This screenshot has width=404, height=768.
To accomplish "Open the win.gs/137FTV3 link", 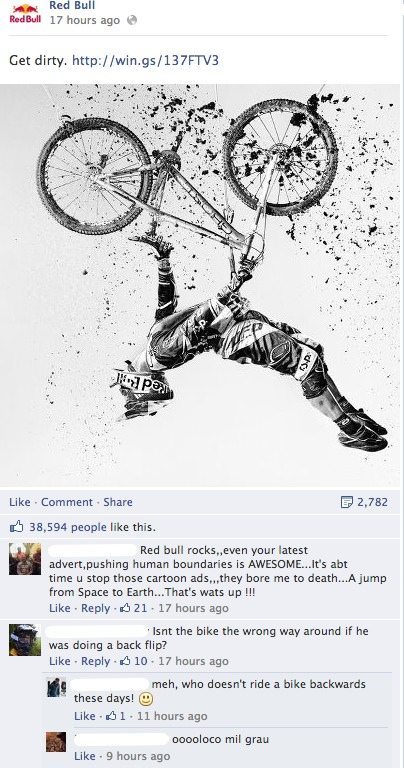I will [x=145, y=61].
